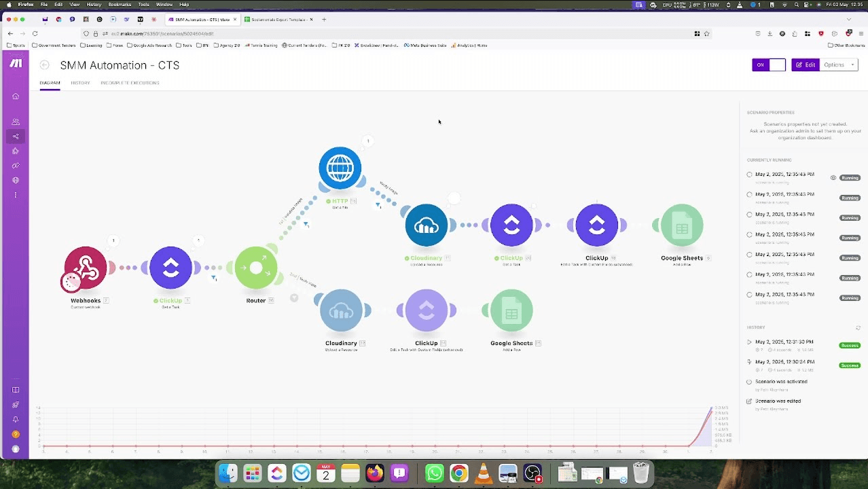868x489 pixels.
Task: Open a new browser tab with plus button
Action: (x=324, y=20)
